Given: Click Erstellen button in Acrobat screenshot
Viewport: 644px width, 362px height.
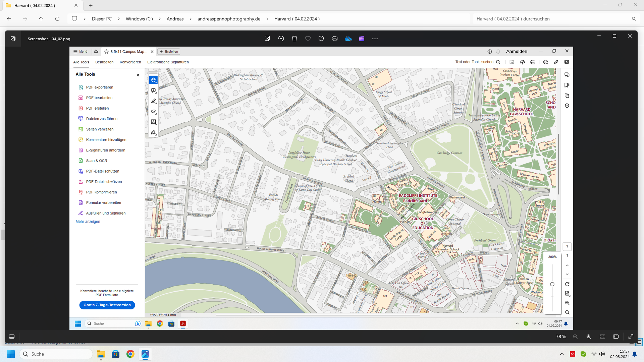Looking at the screenshot, I should pos(169,51).
